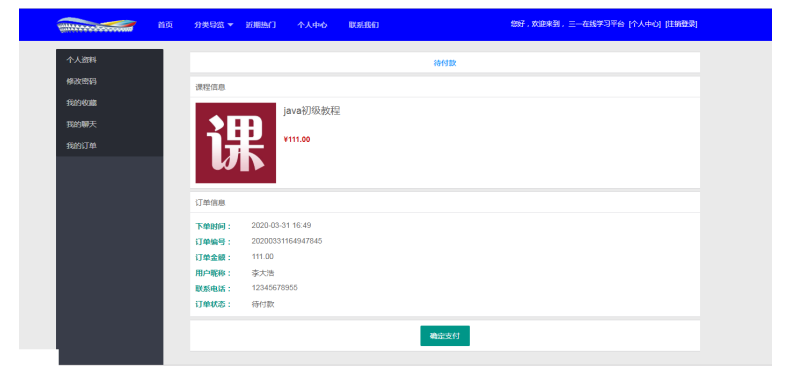Click the 确定支付 button
This screenshot has height=378, width=795.
click(x=445, y=335)
